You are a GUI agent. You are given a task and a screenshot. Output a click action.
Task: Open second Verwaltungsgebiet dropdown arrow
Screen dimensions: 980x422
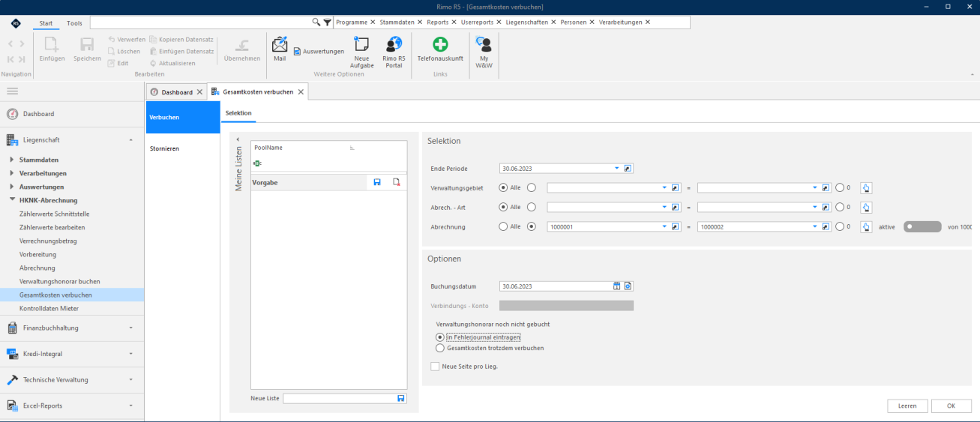point(815,187)
